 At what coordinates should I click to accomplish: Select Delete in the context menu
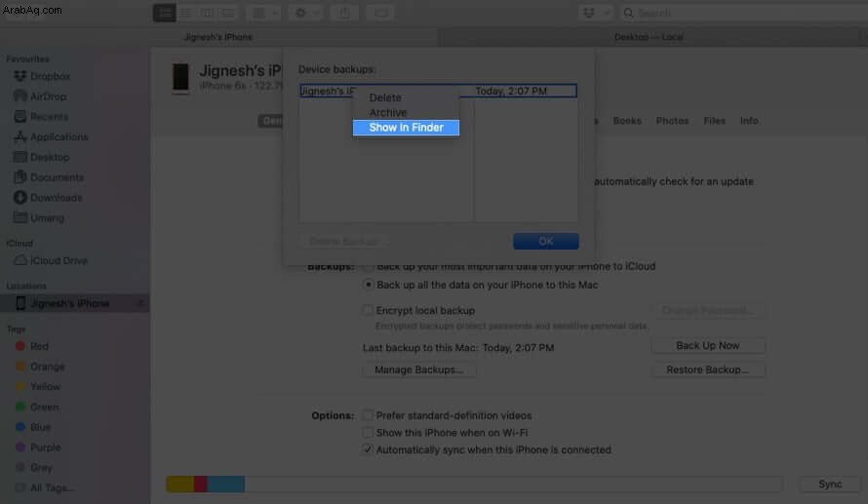point(385,97)
